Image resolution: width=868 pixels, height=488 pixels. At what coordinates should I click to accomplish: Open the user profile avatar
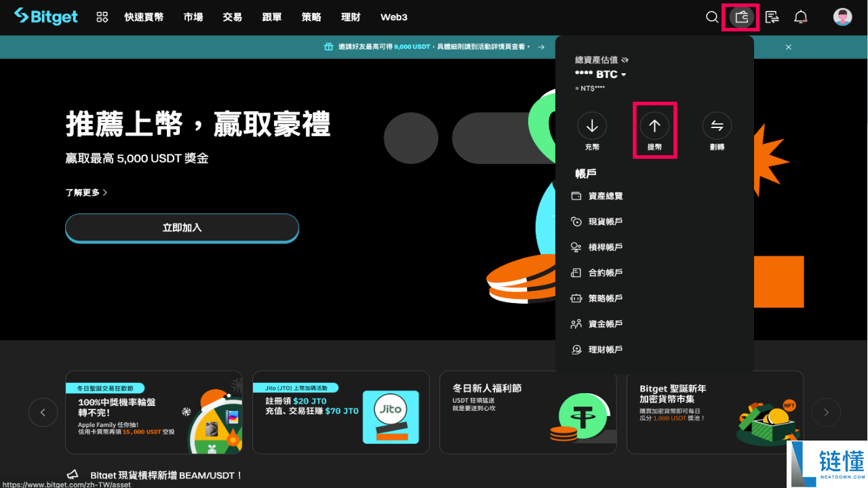tap(842, 17)
